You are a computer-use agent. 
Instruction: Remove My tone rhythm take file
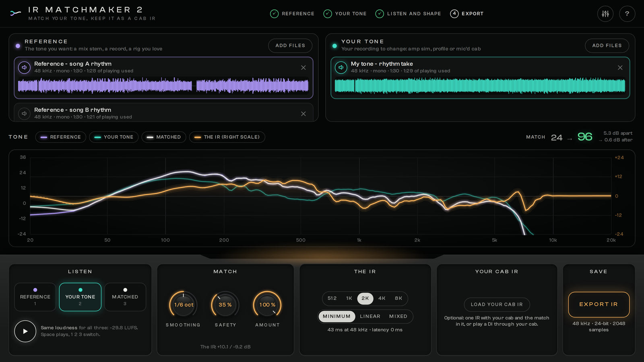[x=620, y=68]
